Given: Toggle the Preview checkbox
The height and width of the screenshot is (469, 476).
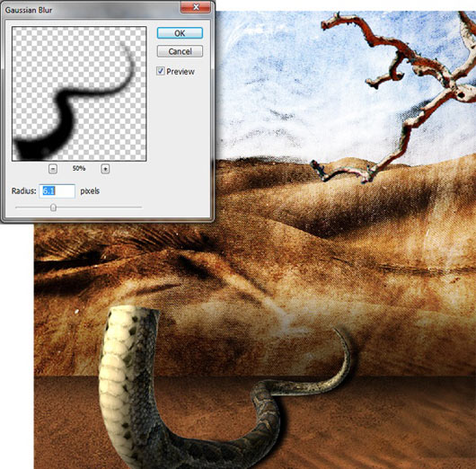Looking at the screenshot, I should 160,71.
